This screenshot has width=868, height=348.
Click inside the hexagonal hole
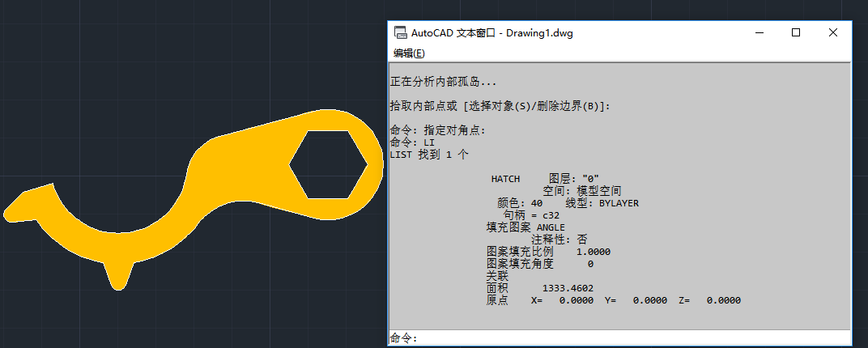[x=328, y=164]
